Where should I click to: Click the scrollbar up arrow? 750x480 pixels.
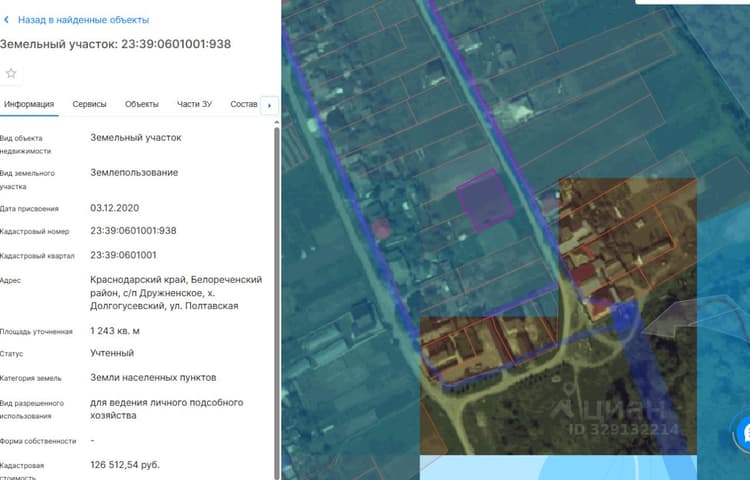coord(276,123)
